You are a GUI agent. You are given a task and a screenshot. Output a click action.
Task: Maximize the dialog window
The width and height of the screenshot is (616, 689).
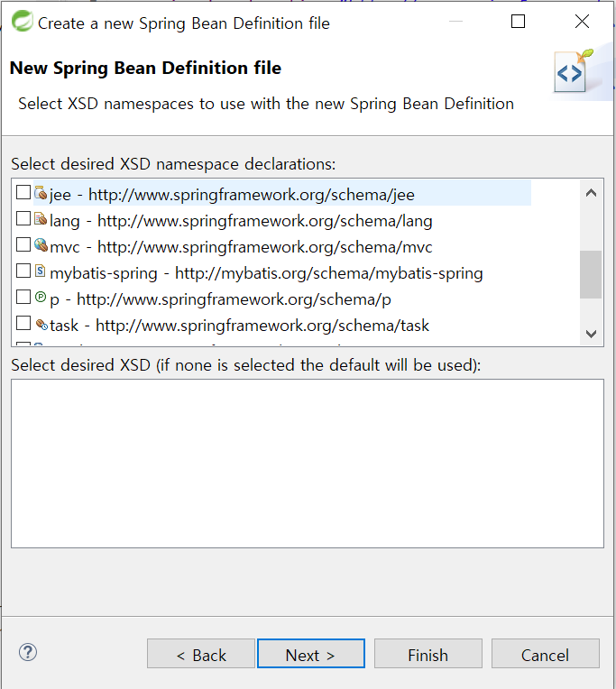(518, 21)
